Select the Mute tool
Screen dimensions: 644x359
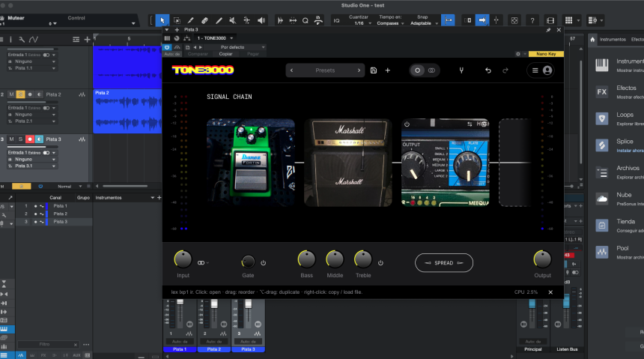click(x=232, y=20)
